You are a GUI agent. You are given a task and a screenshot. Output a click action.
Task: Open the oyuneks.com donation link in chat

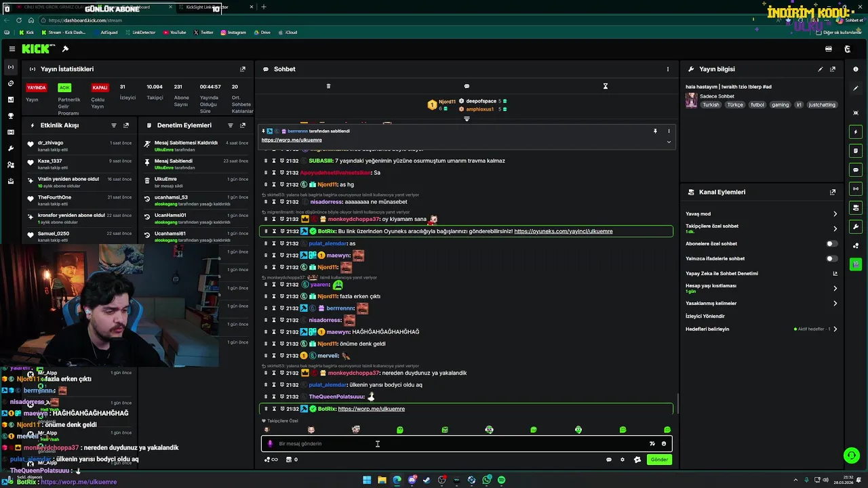(x=563, y=231)
